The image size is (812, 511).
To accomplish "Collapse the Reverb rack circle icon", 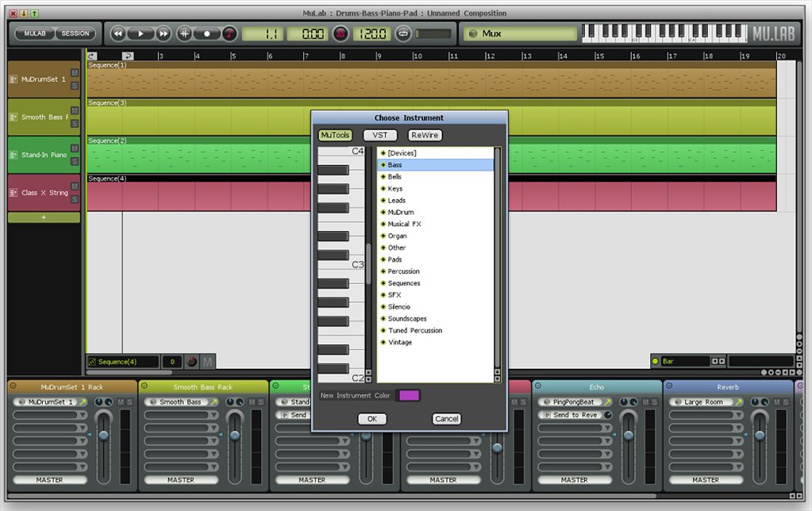I will pos(669,386).
